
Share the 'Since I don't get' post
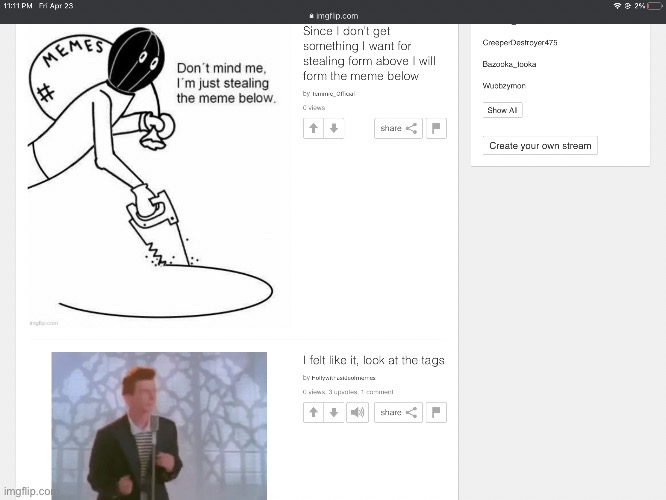coord(398,128)
